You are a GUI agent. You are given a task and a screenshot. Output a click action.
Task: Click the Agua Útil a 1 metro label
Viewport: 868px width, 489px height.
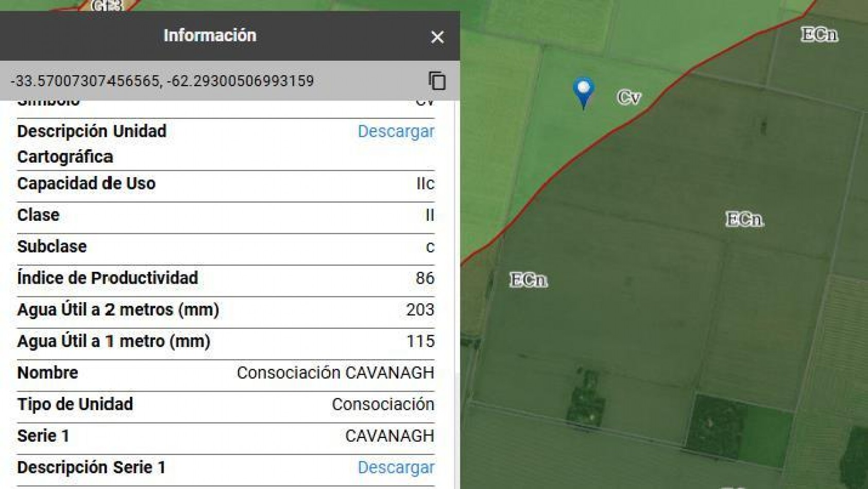114,341
